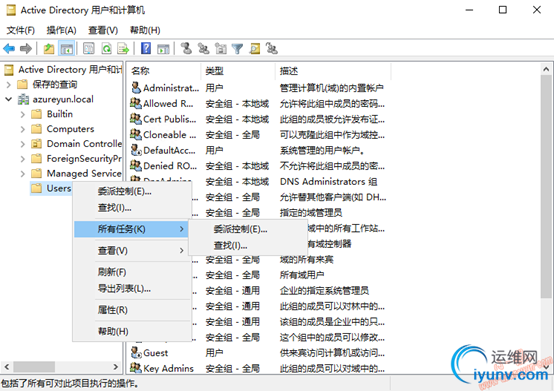The image size is (554, 391).
Task: Click tree pane horizontal scroll right arrow
Action: click(116, 367)
